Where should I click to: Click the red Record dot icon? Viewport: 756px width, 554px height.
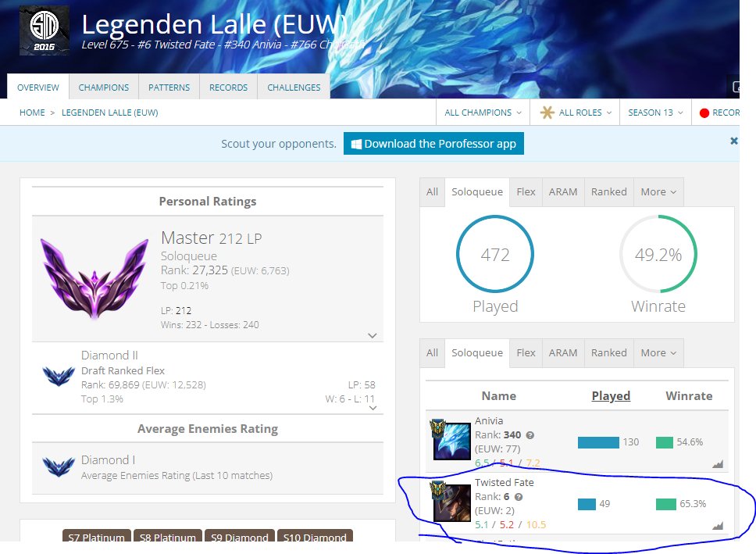[x=704, y=113]
